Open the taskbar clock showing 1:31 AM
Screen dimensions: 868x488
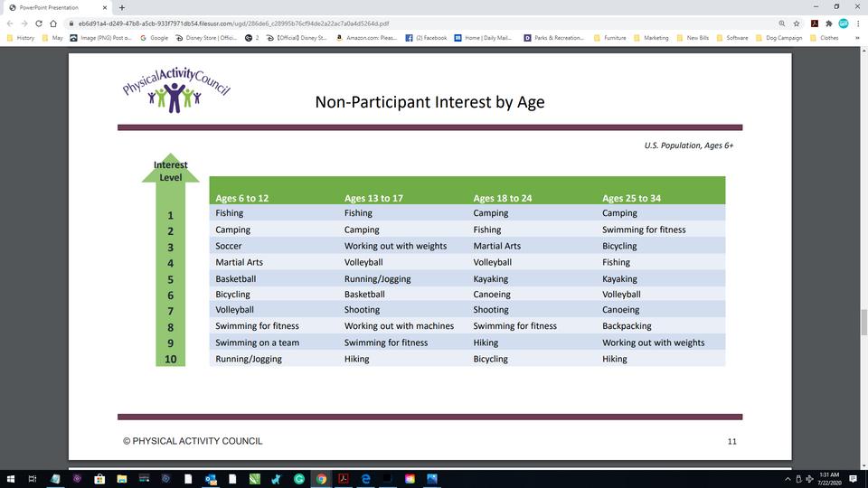tap(829, 479)
